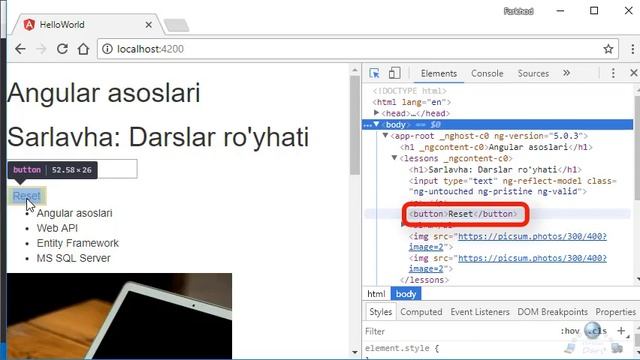Select the h1 Sarlavha node

(x=496, y=169)
